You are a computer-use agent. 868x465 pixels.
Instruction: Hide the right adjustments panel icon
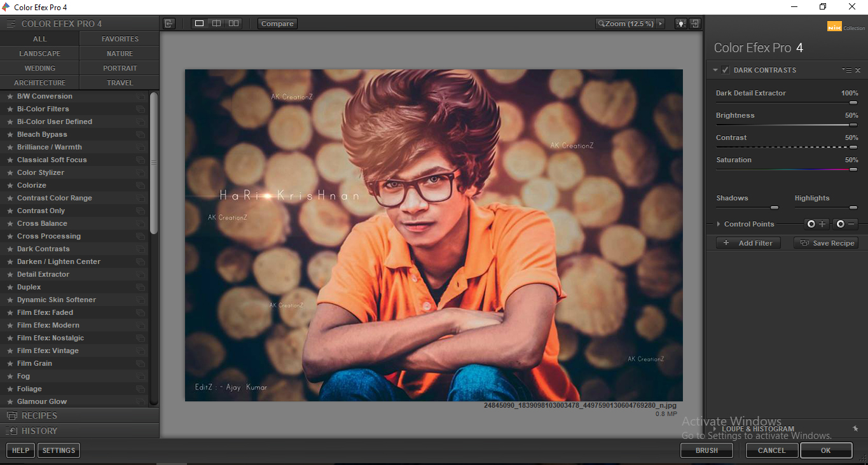[x=695, y=24]
